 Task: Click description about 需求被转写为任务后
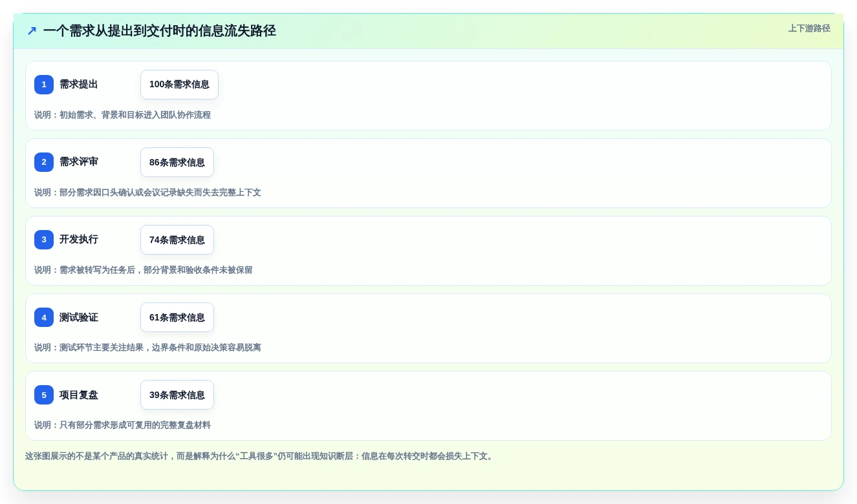coord(144,270)
